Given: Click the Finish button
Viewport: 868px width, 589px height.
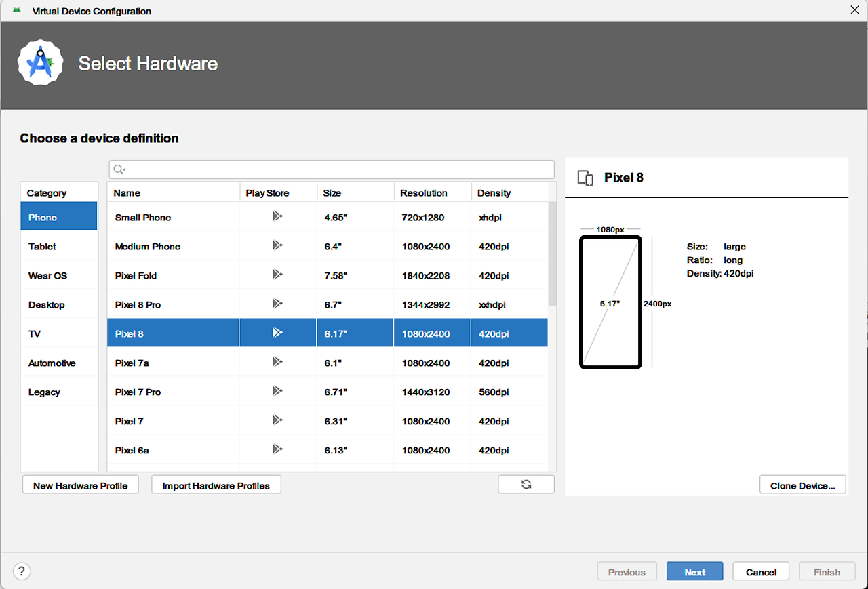Looking at the screenshot, I should 827,571.
